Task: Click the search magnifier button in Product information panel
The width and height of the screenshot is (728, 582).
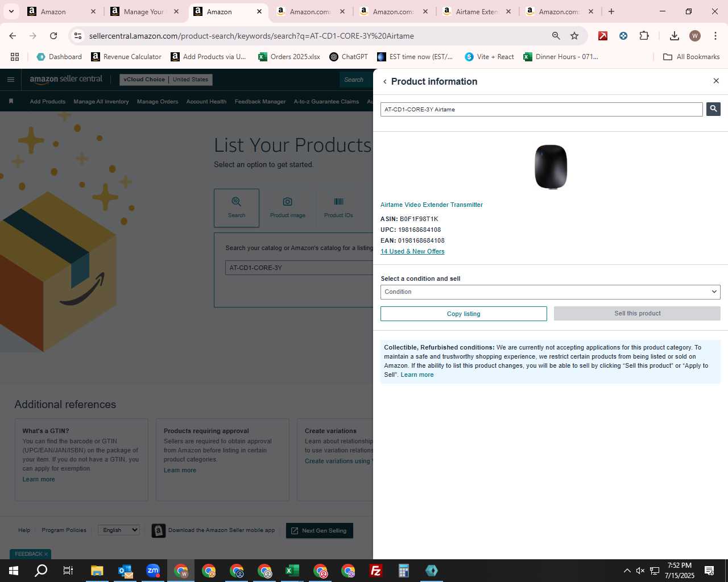Action: pyautogui.click(x=713, y=109)
